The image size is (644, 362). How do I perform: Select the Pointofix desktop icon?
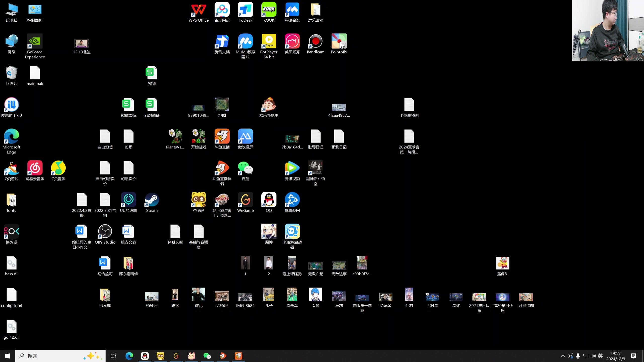339,44
